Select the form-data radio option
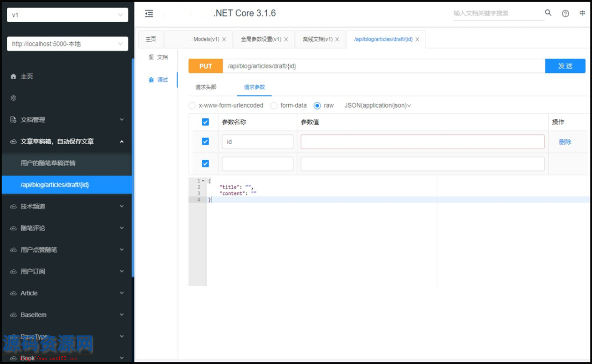Screen dimensions: 592x364 (x=274, y=106)
